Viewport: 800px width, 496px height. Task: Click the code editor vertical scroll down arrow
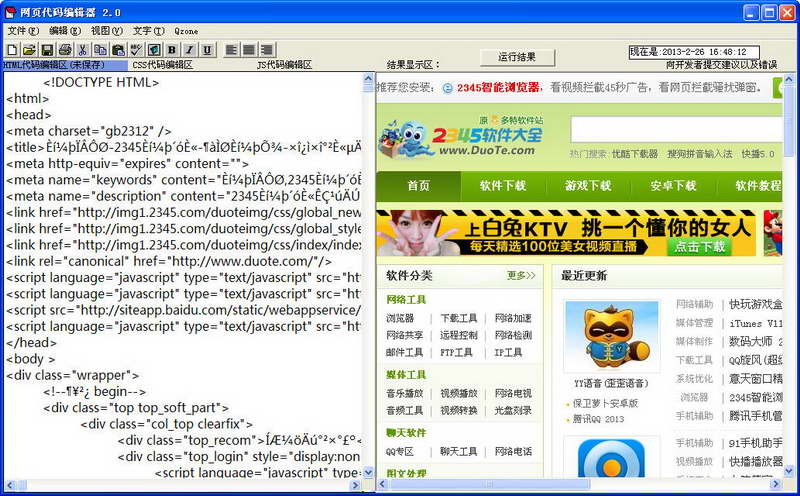pos(368,473)
